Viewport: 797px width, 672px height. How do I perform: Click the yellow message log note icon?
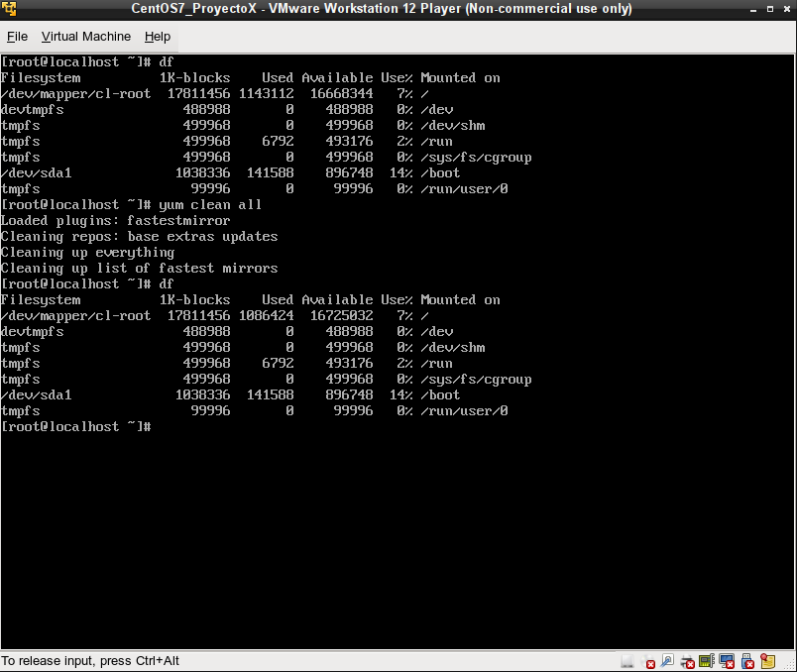coord(767,661)
